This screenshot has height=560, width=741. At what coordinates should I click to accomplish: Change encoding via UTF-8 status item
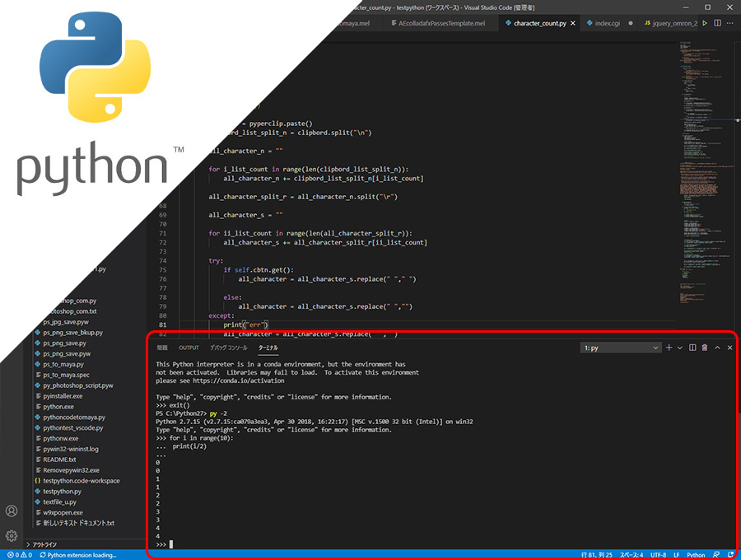(659, 555)
